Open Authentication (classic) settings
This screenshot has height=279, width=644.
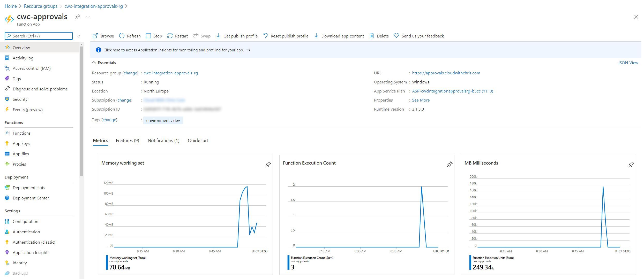coord(39,242)
